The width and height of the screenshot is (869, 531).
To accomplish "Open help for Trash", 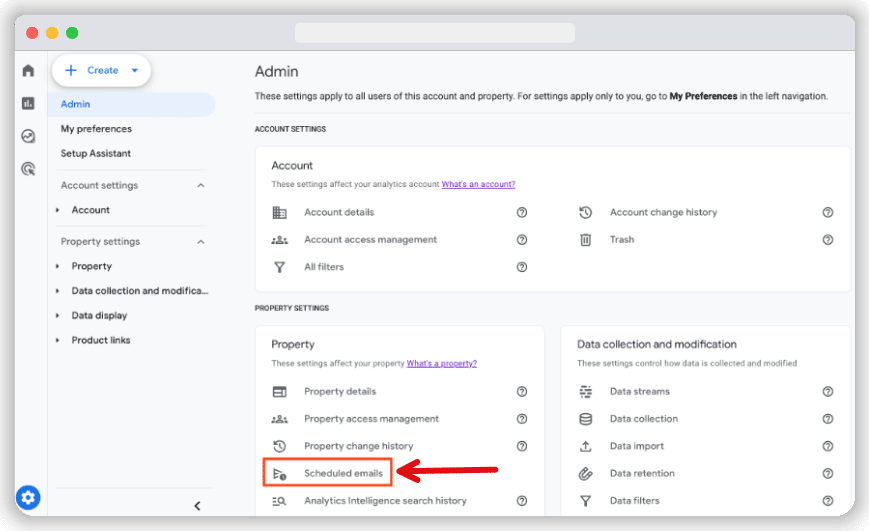I will [827, 239].
